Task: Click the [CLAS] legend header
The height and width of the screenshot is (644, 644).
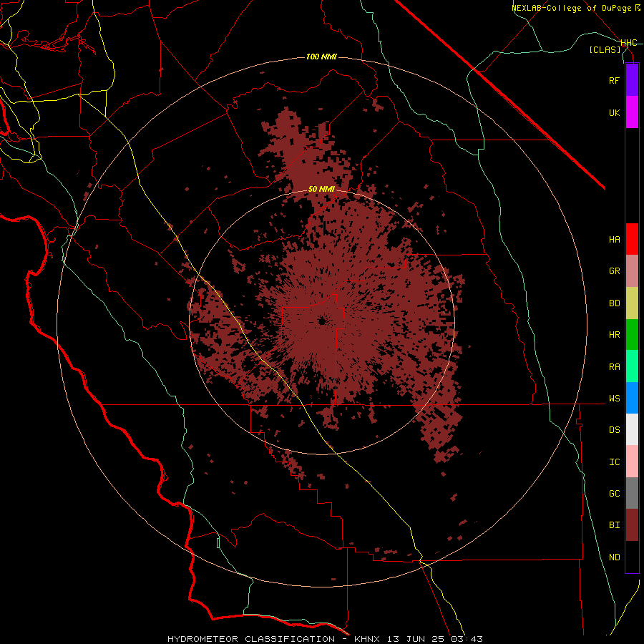Action: (605, 49)
